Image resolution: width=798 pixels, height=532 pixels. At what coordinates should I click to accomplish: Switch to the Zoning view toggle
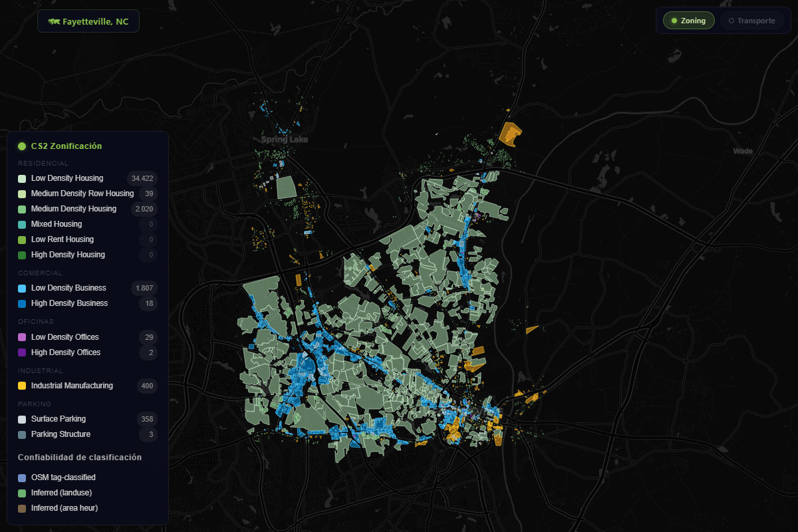click(689, 21)
